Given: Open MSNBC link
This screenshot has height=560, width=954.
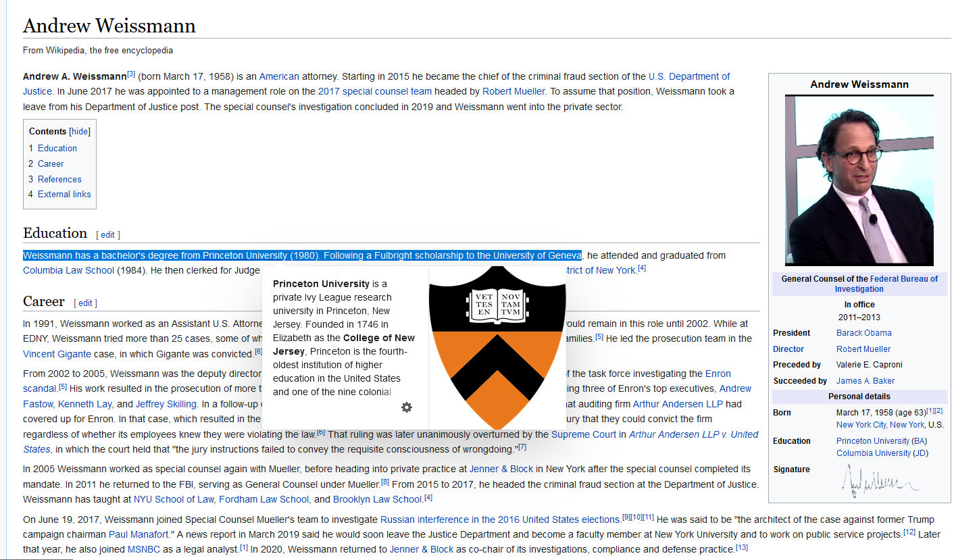Looking at the screenshot, I should click(x=144, y=549).
